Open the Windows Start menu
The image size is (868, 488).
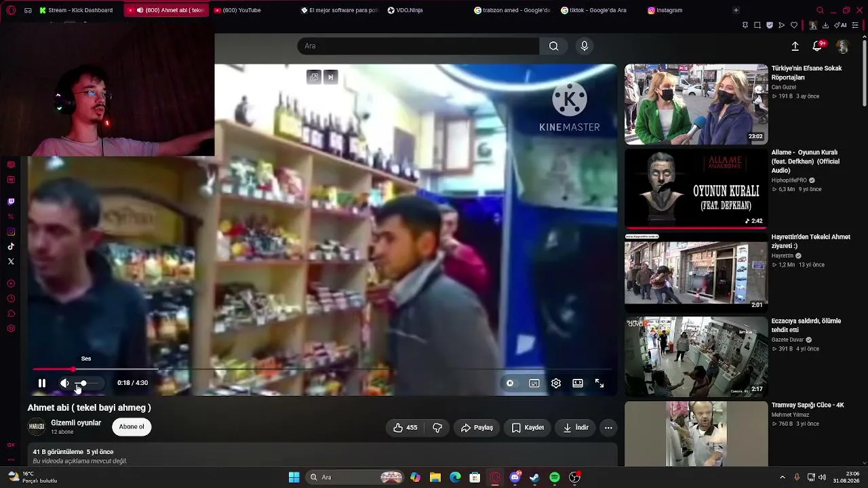pyautogui.click(x=294, y=477)
